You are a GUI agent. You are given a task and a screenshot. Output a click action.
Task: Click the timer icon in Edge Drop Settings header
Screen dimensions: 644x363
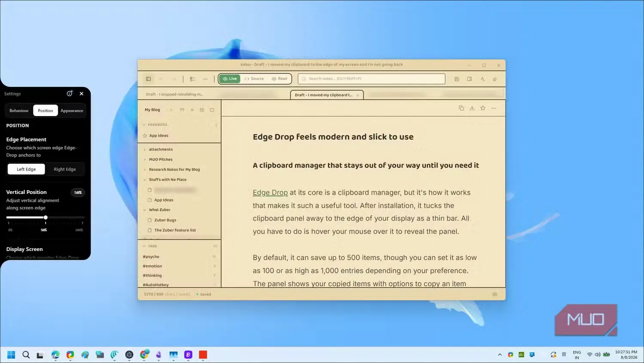(70, 93)
